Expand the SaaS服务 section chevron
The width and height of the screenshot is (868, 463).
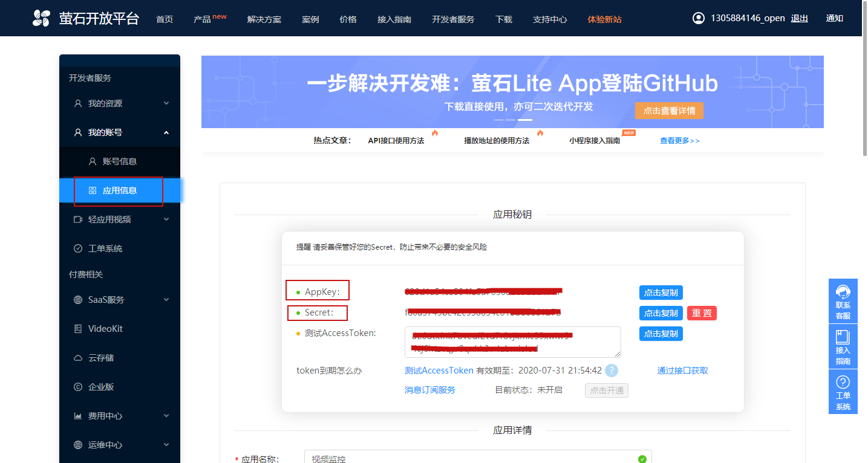pyautogui.click(x=166, y=300)
